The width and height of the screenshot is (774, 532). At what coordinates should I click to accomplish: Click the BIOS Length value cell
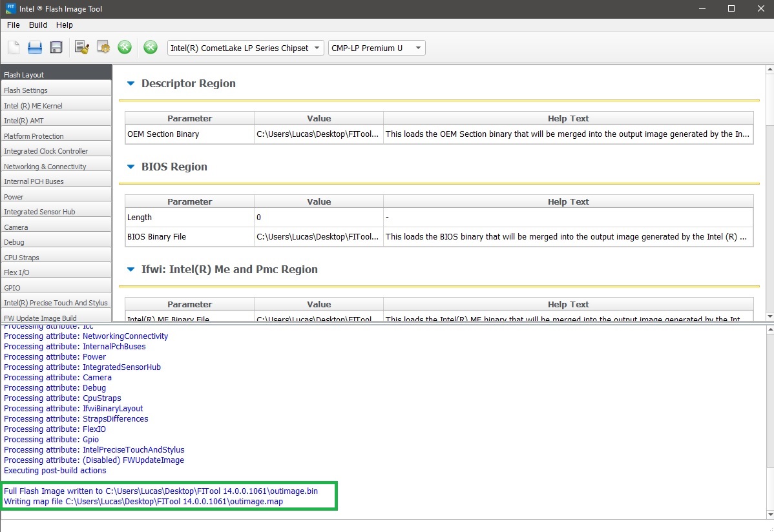318,218
